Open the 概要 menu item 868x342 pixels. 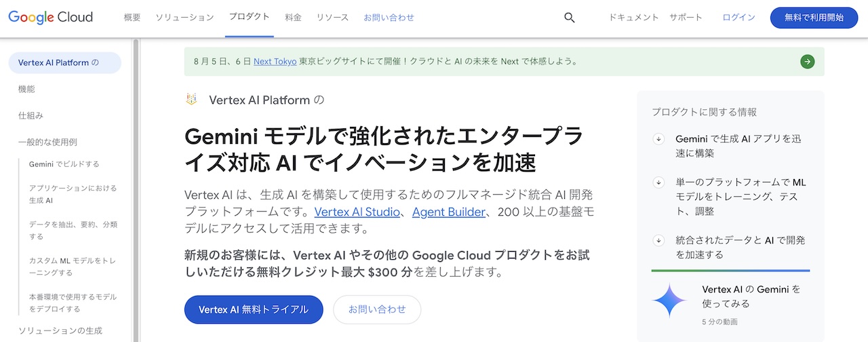coord(132,18)
